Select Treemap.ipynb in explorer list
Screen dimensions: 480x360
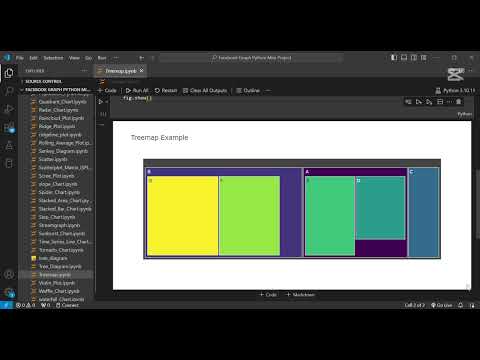tap(55, 275)
